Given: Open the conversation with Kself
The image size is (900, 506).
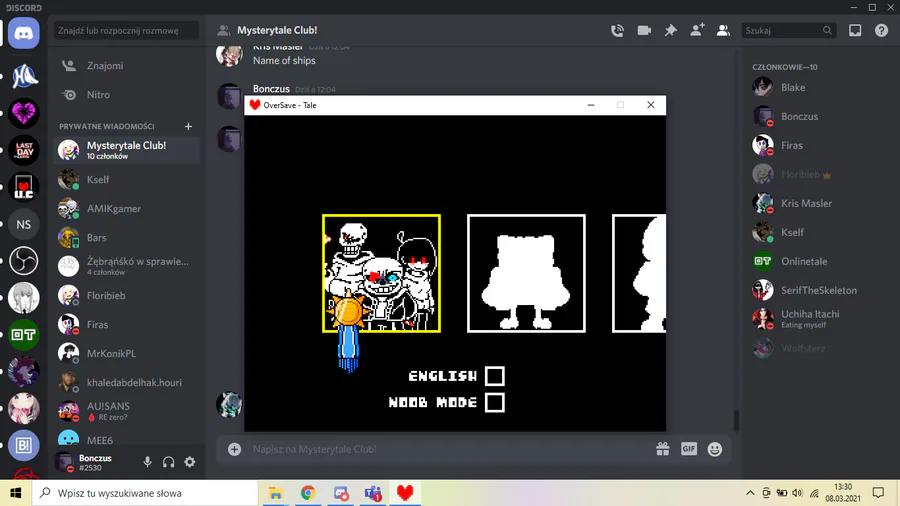Looking at the screenshot, I should pyautogui.click(x=126, y=180).
